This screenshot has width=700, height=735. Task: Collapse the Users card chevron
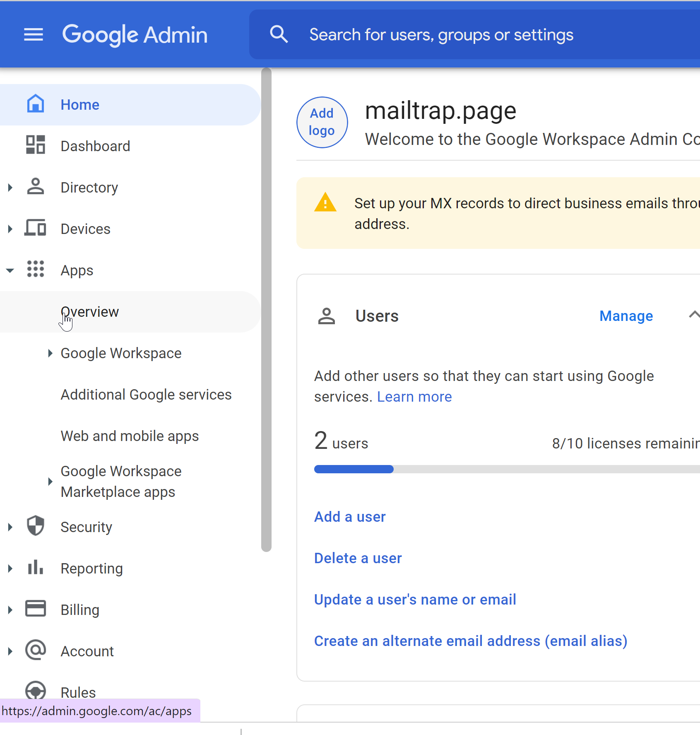click(693, 315)
